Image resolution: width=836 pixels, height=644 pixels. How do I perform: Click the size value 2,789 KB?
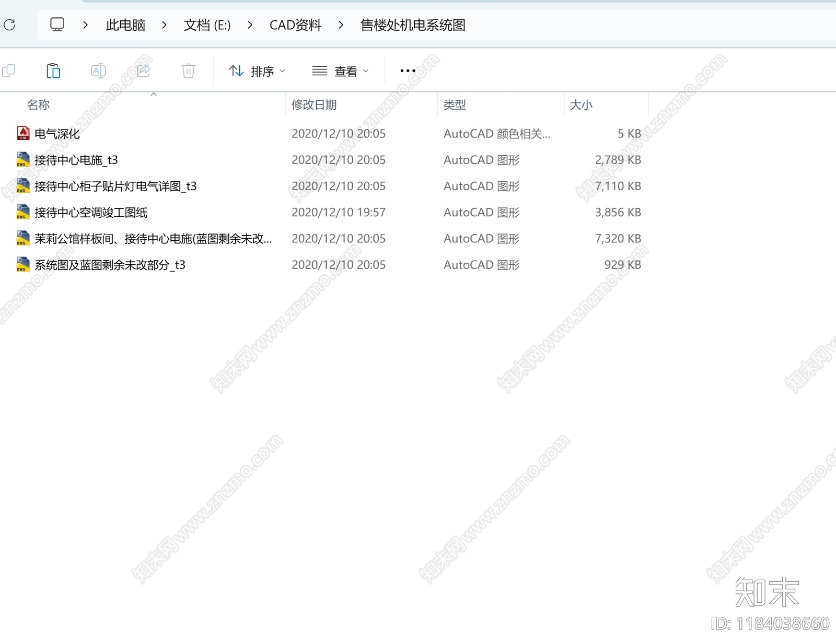click(x=618, y=160)
